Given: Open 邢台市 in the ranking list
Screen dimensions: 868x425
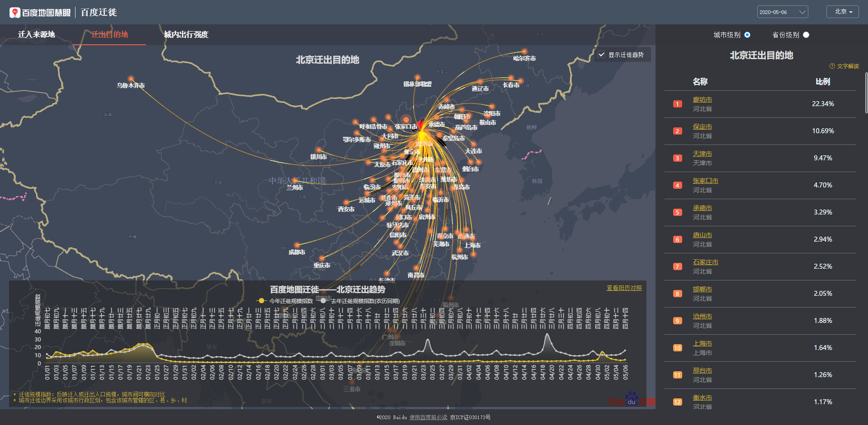Looking at the screenshot, I should click(x=702, y=371).
